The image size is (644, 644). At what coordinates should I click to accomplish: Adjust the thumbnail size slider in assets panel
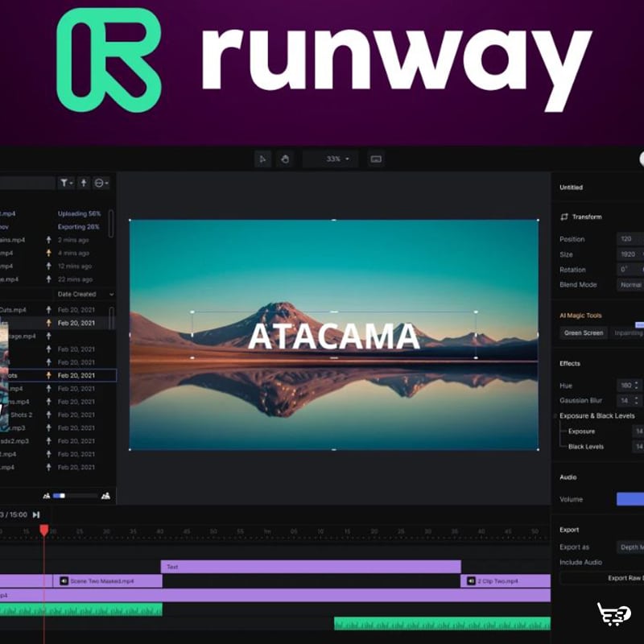tap(75, 496)
